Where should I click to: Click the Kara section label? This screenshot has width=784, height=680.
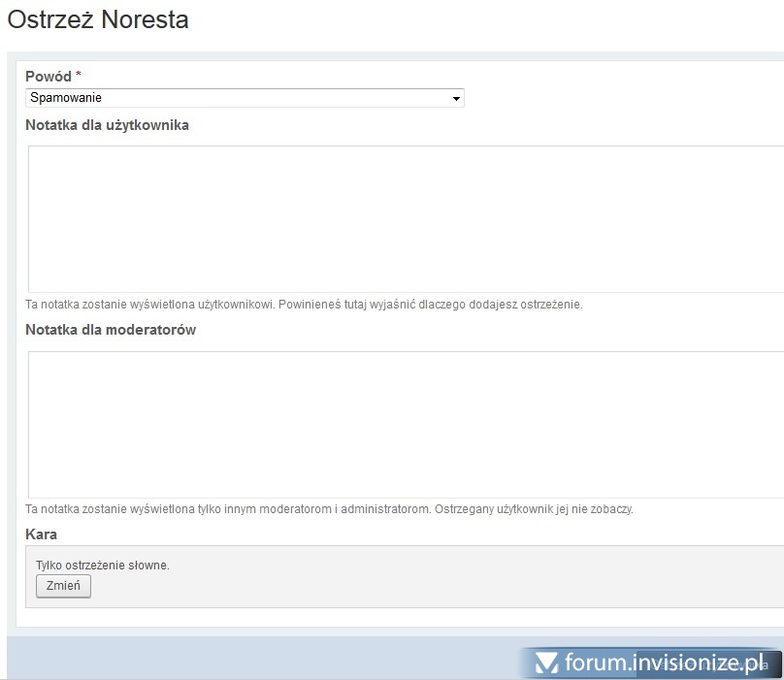(x=41, y=534)
